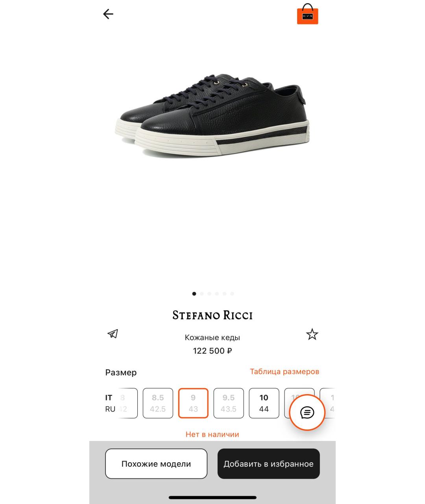Tap Добавить в избранное button
Screen dimensions: 425x504
(x=269, y=464)
